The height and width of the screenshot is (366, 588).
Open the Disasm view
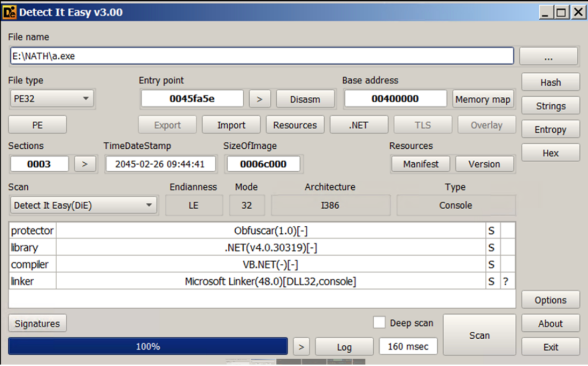coord(305,99)
